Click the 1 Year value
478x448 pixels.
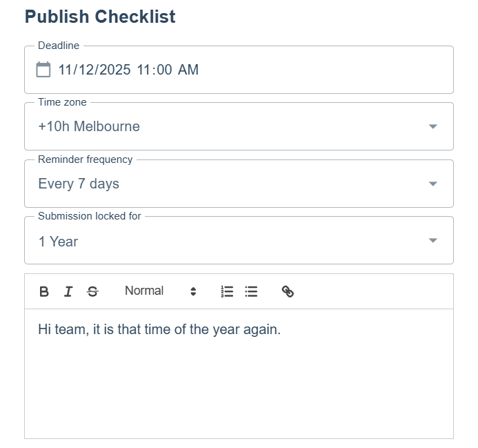(x=58, y=242)
